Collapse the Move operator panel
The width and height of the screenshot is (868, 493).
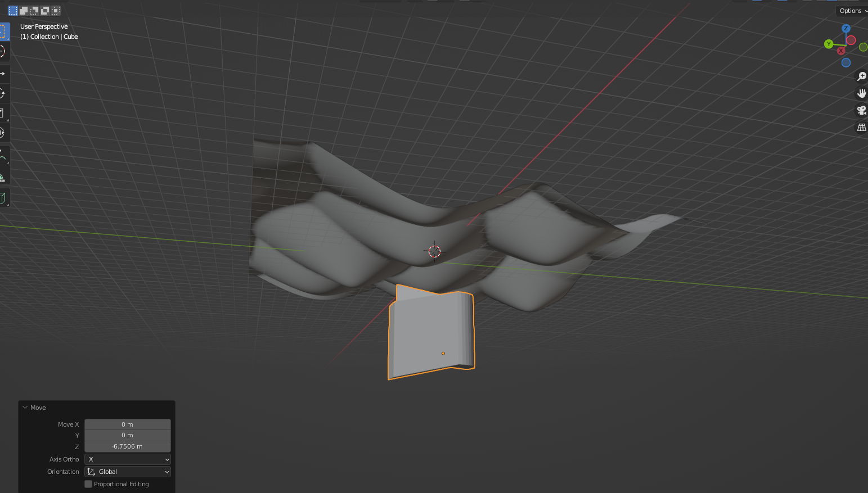[25, 407]
